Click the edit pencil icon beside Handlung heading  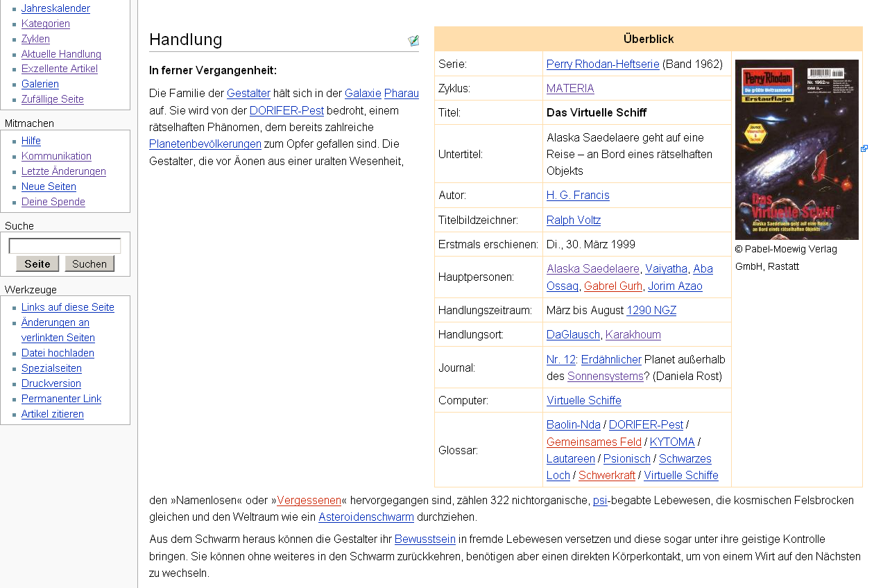point(413,40)
